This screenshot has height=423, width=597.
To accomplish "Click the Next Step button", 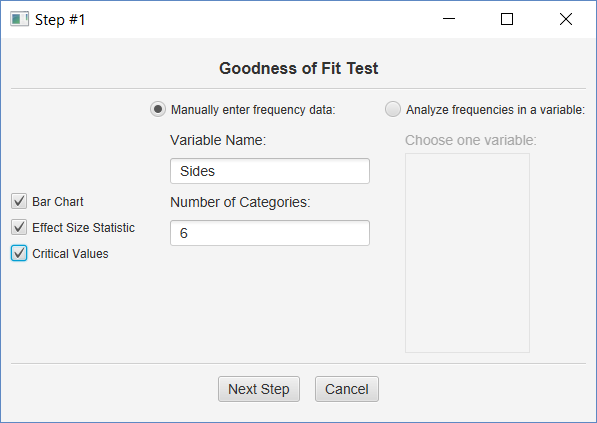I will pyautogui.click(x=259, y=389).
